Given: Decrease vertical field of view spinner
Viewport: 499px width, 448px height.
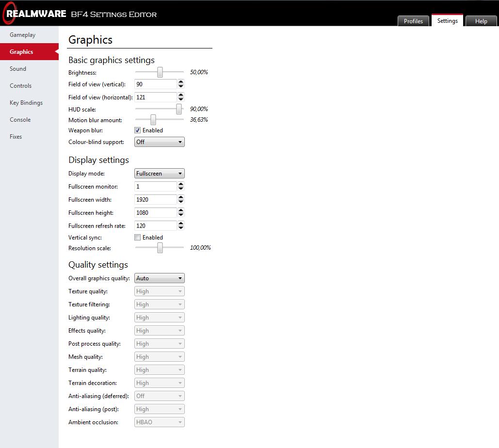Looking at the screenshot, I should pos(181,86).
